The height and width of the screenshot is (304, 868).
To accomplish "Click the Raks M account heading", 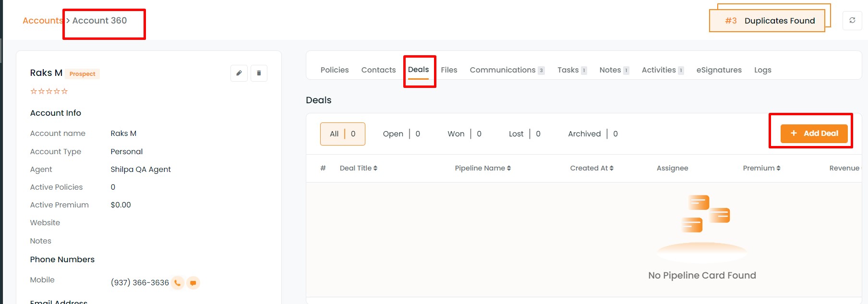I will (46, 73).
